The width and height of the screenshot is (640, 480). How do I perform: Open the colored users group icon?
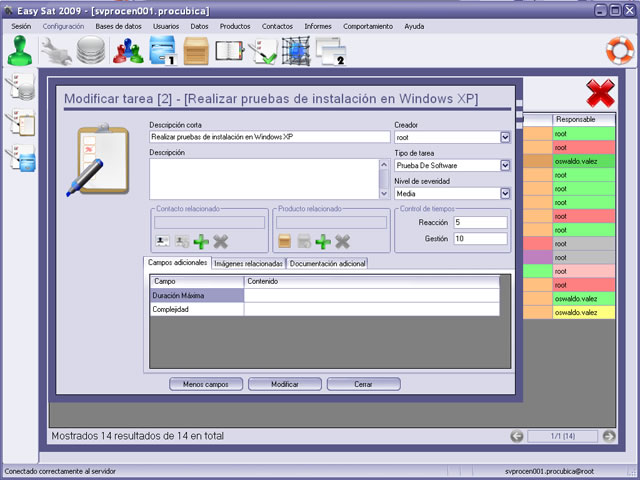point(128,51)
